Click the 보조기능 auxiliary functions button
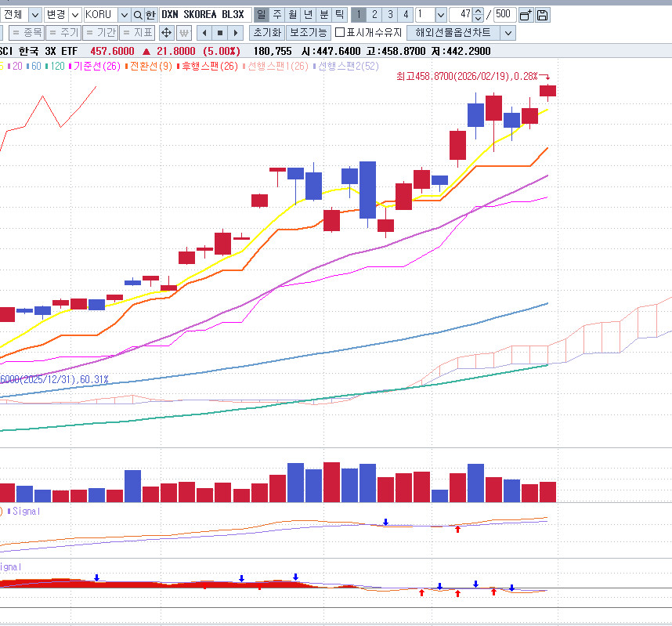The width and height of the screenshot is (672, 626). point(308,33)
